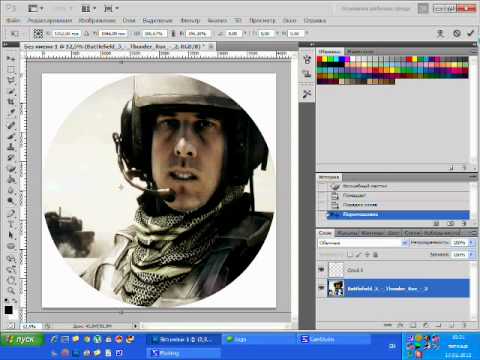Screen dimensions: 480x360
Task: Select the Brush tool
Action: [11, 136]
